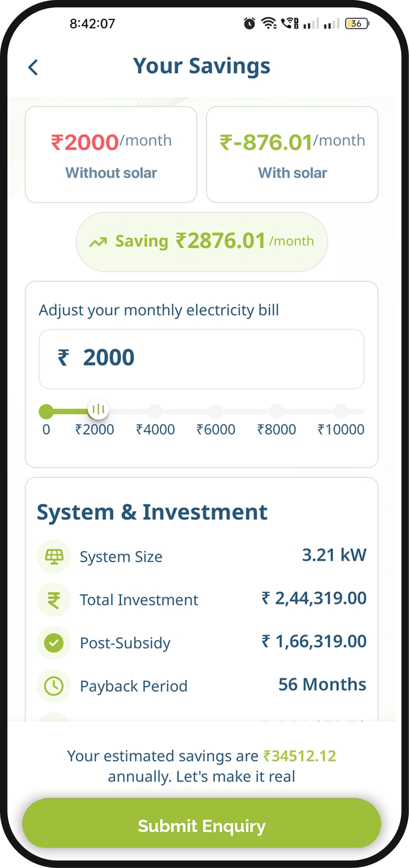Select the With solar card
The image size is (409, 868).
pyautogui.click(x=292, y=154)
